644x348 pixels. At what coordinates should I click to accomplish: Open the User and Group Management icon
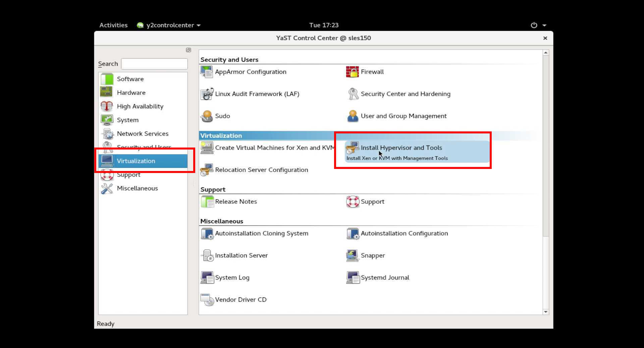[353, 116]
